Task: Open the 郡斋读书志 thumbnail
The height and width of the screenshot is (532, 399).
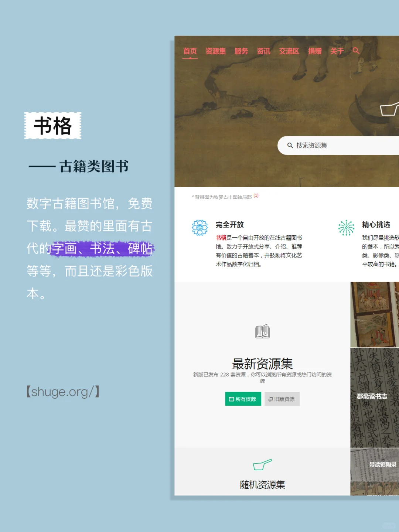Action: point(375,398)
